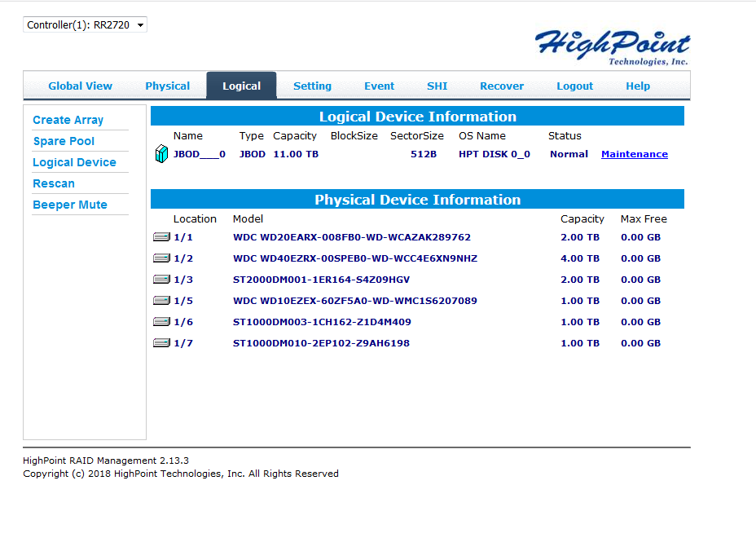Click the HPT DISK 0_0 OS name
Image resolution: width=756 pixels, height=551 pixels.
click(x=494, y=154)
